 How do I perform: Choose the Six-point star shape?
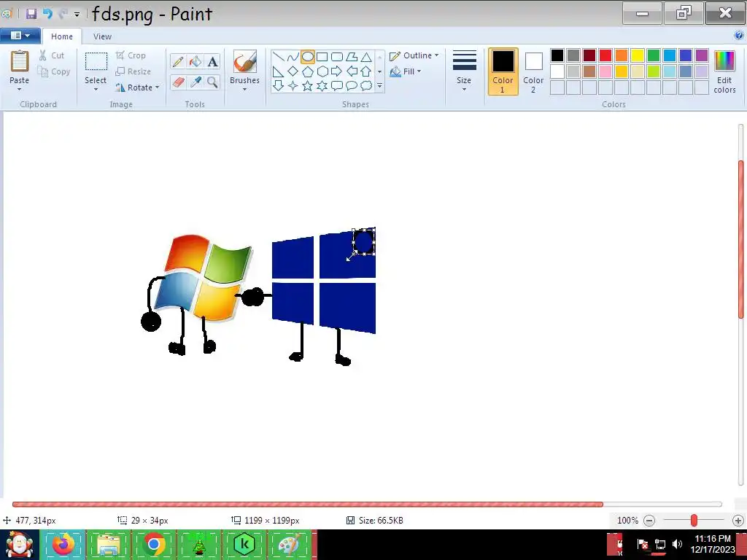pos(322,86)
